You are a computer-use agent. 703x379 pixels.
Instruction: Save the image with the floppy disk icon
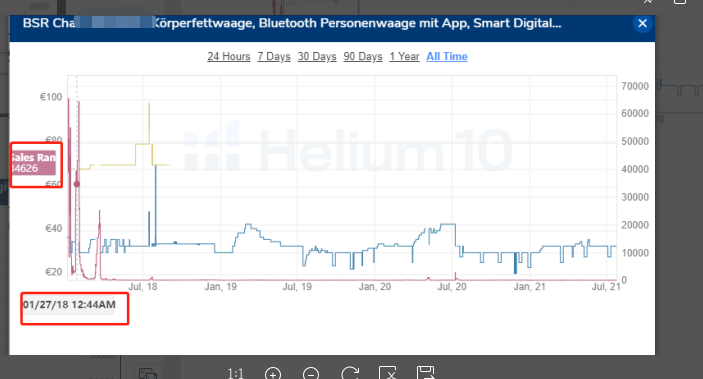pyautogui.click(x=425, y=373)
